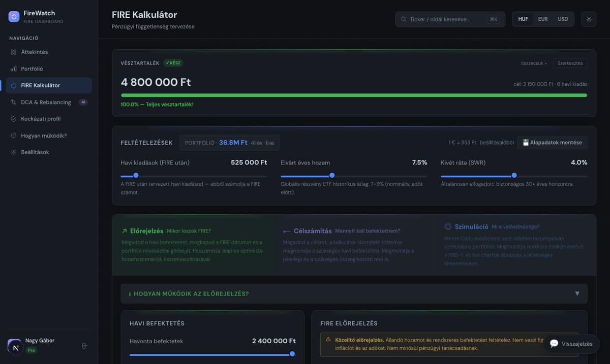Viewport: 610px width, 364px height.
Task: Collapse vésztartalék card with összecsuk
Action: [534, 63]
